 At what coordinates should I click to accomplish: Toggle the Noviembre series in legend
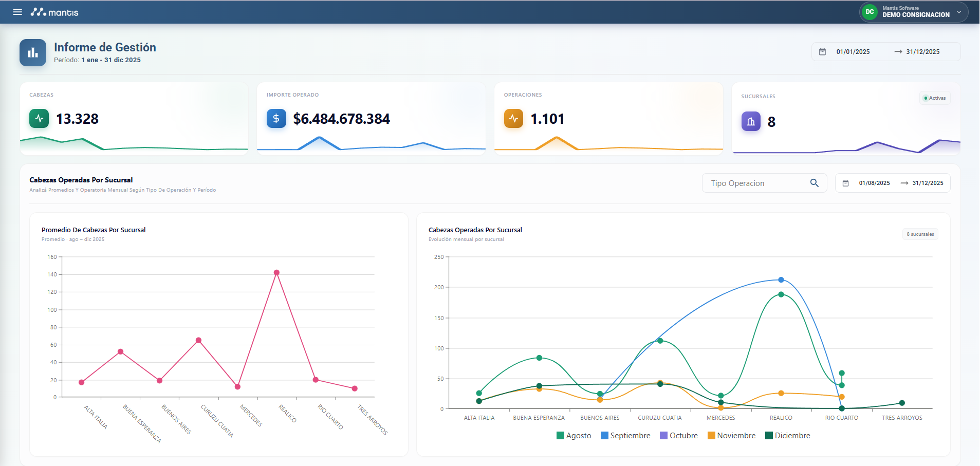(732, 436)
